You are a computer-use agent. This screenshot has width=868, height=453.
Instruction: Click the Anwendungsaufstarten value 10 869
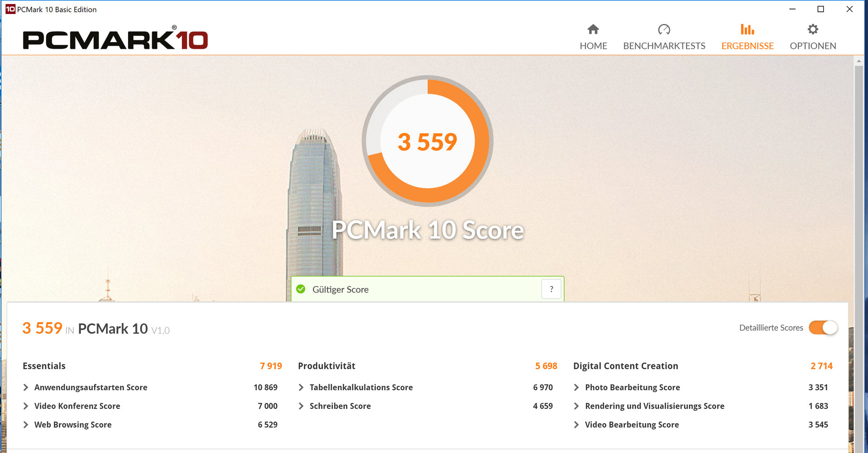tap(265, 388)
